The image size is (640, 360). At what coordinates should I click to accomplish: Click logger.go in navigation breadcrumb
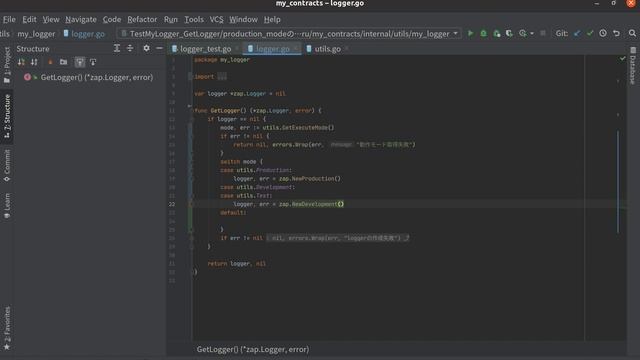(x=84, y=34)
